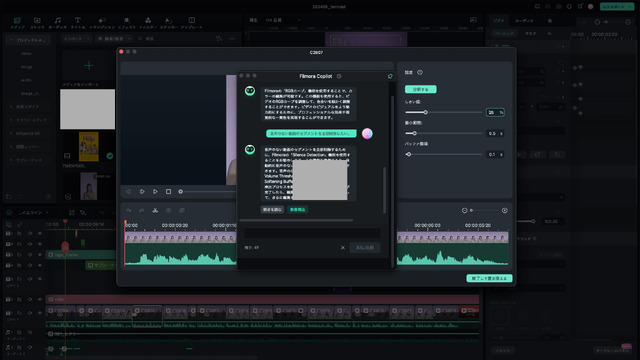The height and width of the screenshot is (360, 640).
Task: Click the import media plus thumbnail
Action: tap(89, 65)
